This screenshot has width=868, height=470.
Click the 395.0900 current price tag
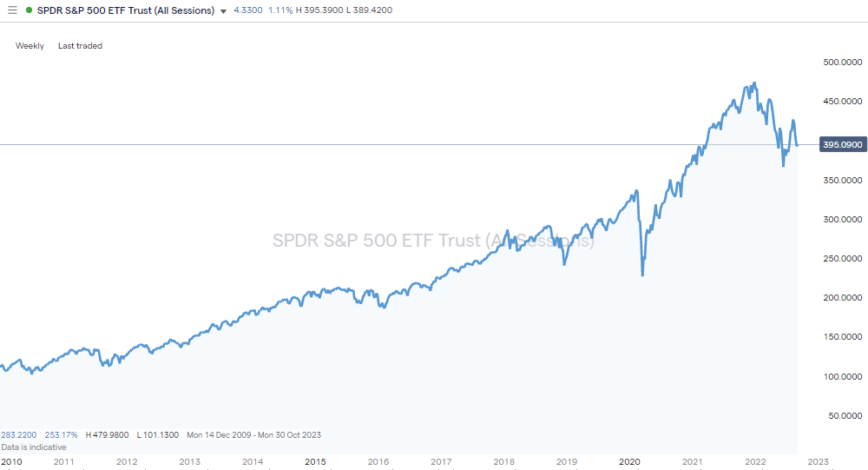coord(841,145)
